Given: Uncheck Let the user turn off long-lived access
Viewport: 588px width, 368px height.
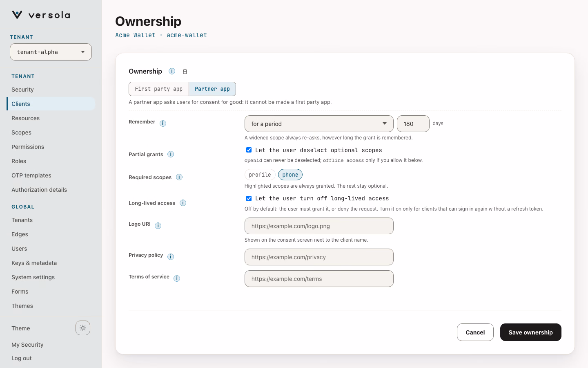Looking at the screenshot, I should [249, 198].
